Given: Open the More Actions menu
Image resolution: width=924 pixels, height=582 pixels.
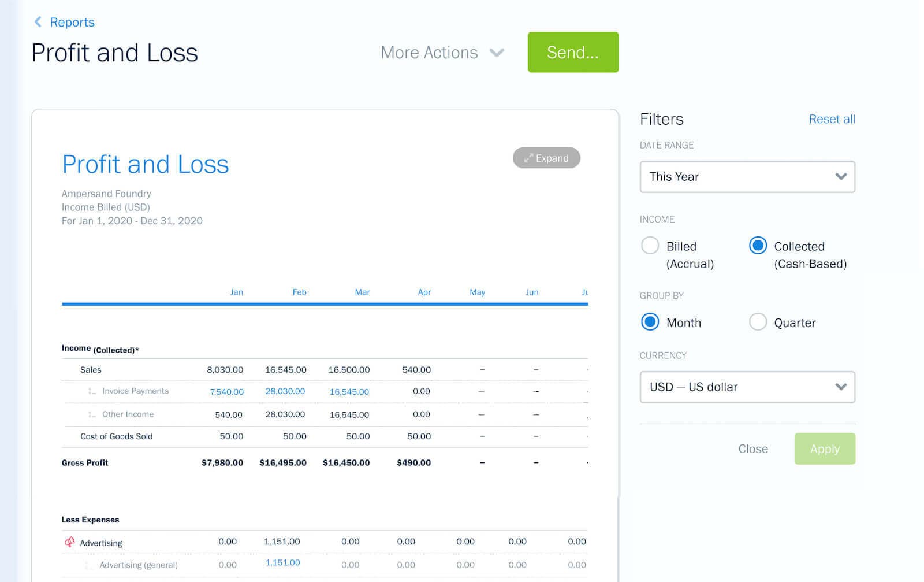Looking at the screenshot, I should pos(442,53).
